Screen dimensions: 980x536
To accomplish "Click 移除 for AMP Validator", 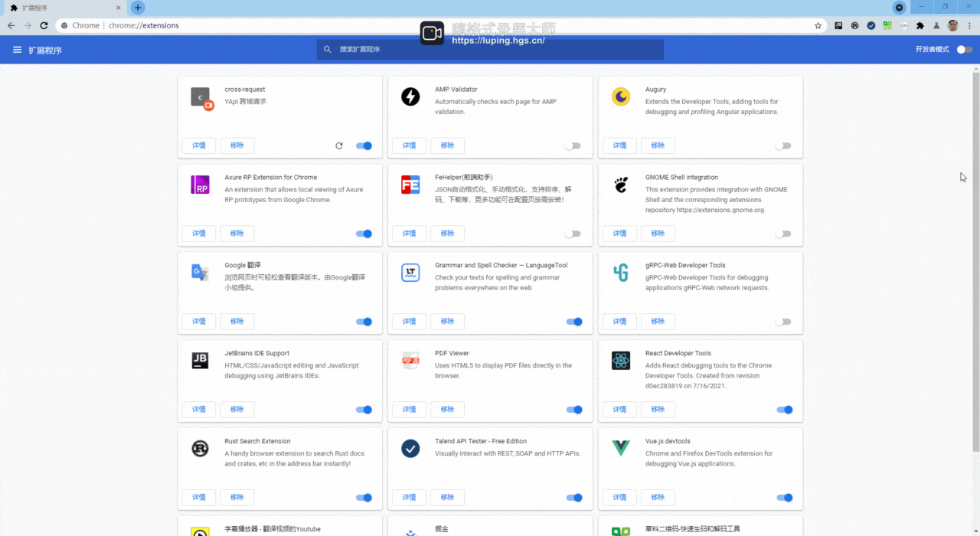I will (x=447, y=145).
